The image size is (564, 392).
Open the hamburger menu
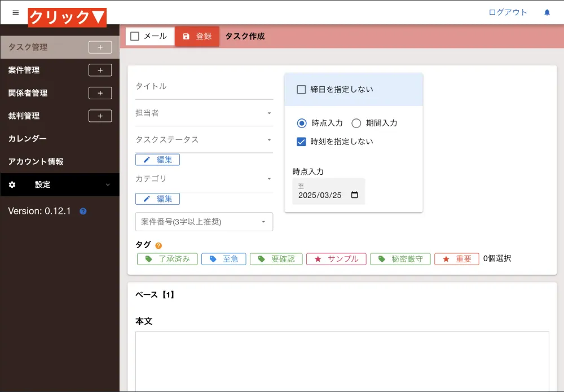coord(15,12)
